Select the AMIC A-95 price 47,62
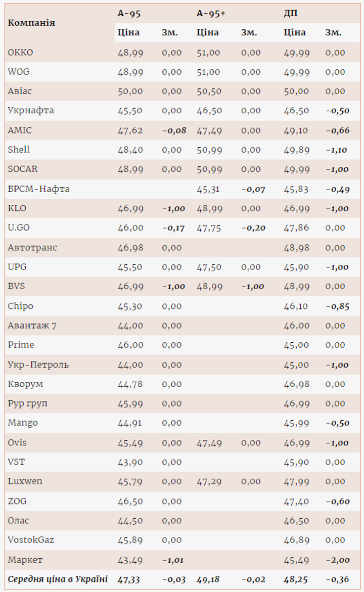 click(130, 130)
